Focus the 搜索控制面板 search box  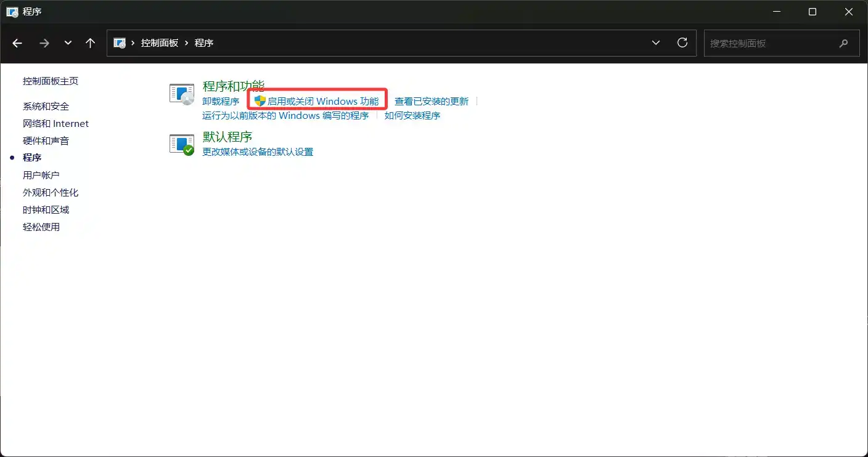pos(782,44)
